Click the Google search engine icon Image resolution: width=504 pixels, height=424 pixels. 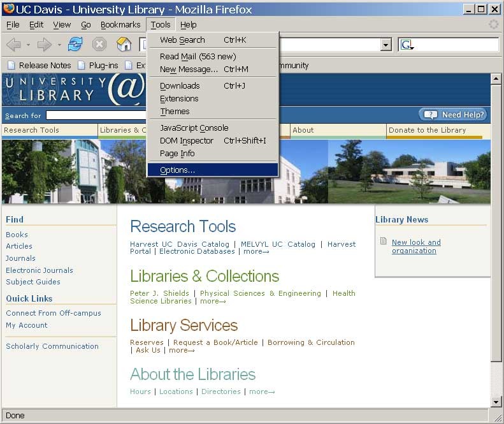tap(407, 45)
